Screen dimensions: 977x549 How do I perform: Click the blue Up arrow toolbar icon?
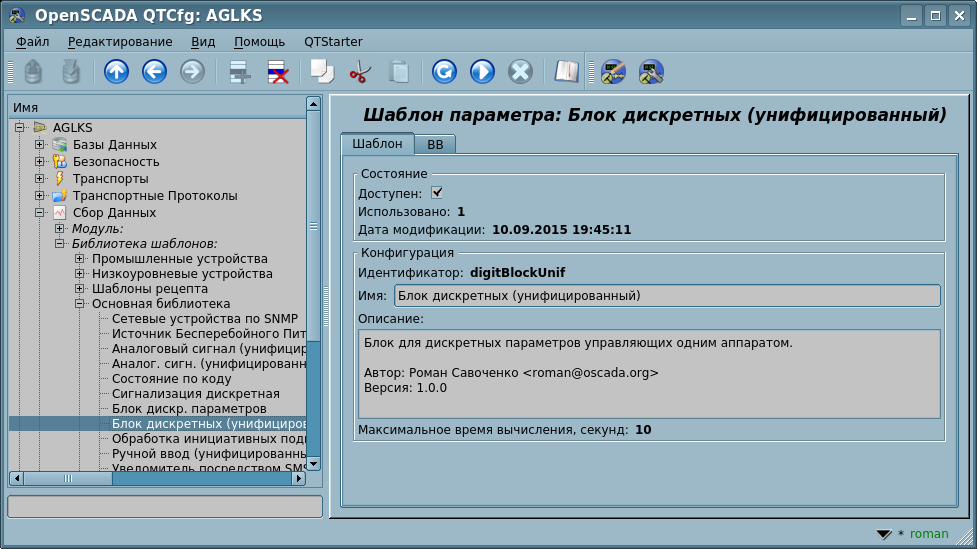tap(117, 72)
